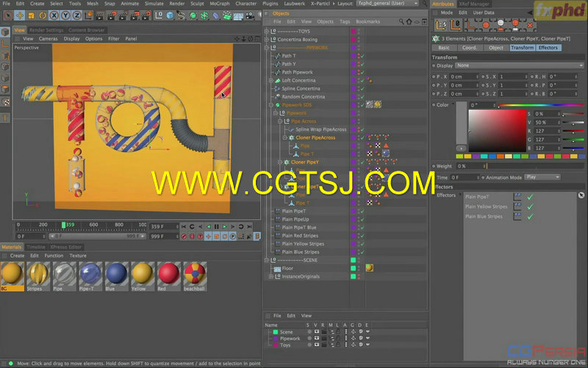Open Display dropdown set to None

tap(520, 66)
